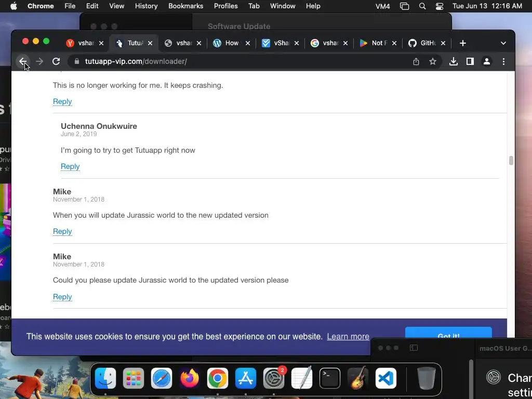Click the date 'June 2, 2019'
Image resolution: width=532 pixels, height=399 pixels.
click(x=79, y=134)
